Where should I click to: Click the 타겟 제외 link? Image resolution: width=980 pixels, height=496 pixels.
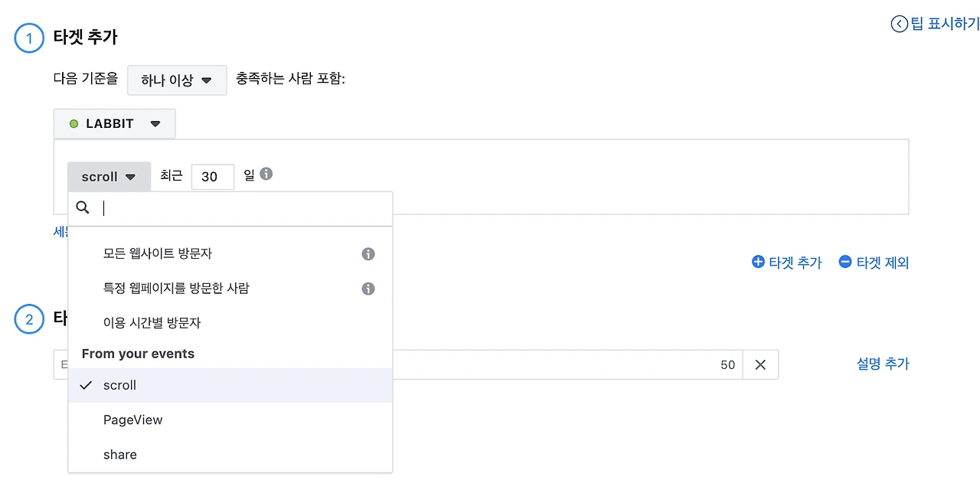pyautogui.click(x=874, y=263)
